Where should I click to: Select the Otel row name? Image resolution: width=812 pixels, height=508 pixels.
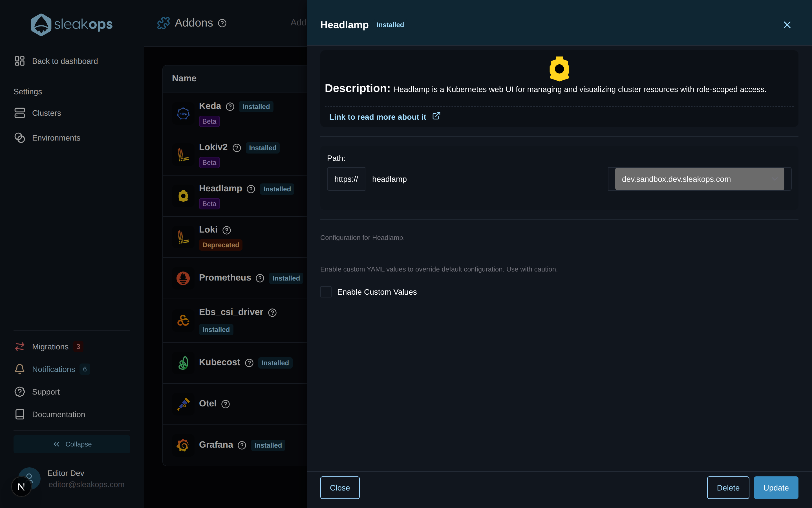coord(208,404)
